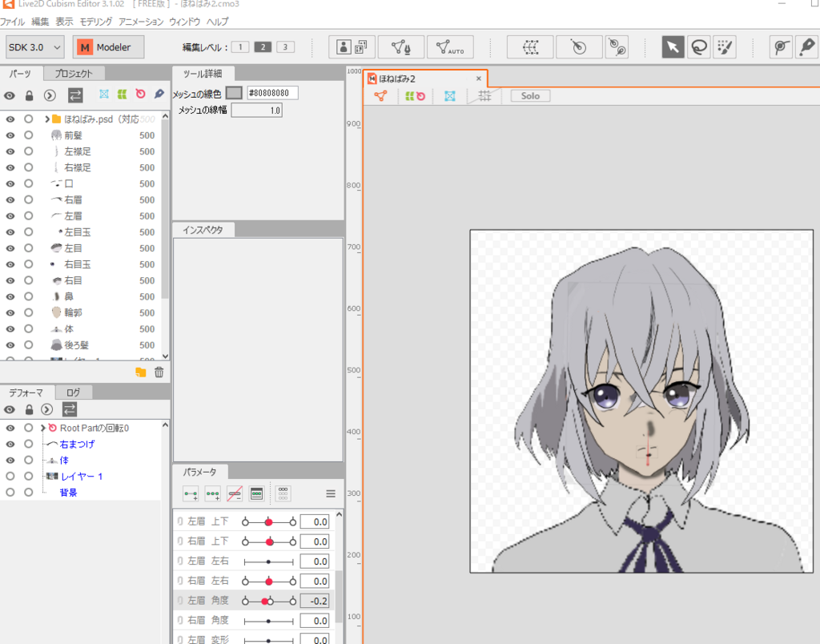Hide the 輪郭 part with eye icon
Viewport: 820px width, 644px height.
pos(10,313)
